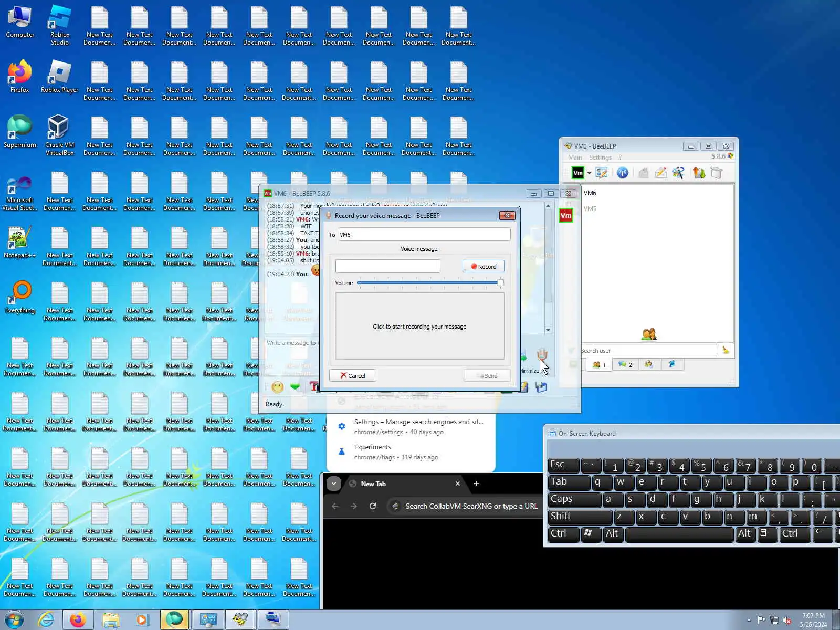This screenshot has height=630, width=840.
Task: Select the Oracle VM VirtualBox desktop icon
Action: coord(60,135)
